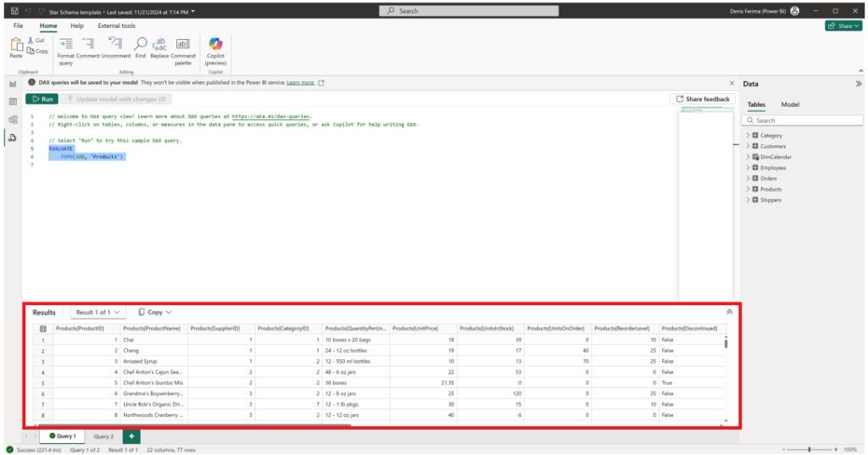The width and height of the screenshot is (868, 455).
Task: Click the Comment lines icon
Action: click(88, 44)
